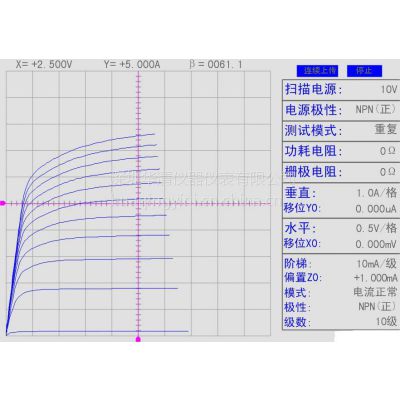Click the X= +2.500V cursor readout
The width and height of the screenshot is (400, 400).
pyautogui.click(x=44, y=64)
